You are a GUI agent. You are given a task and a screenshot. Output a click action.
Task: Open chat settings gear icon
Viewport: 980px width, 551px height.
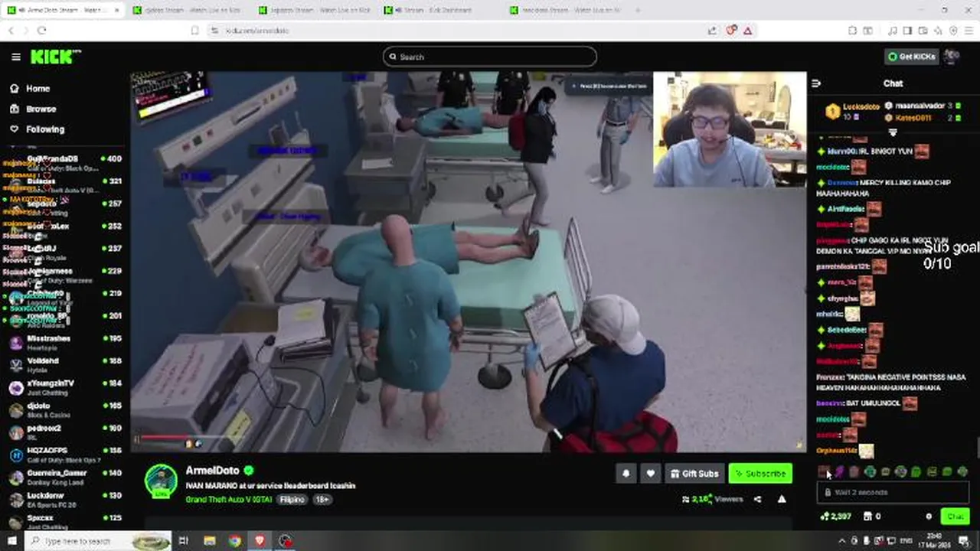929,517
